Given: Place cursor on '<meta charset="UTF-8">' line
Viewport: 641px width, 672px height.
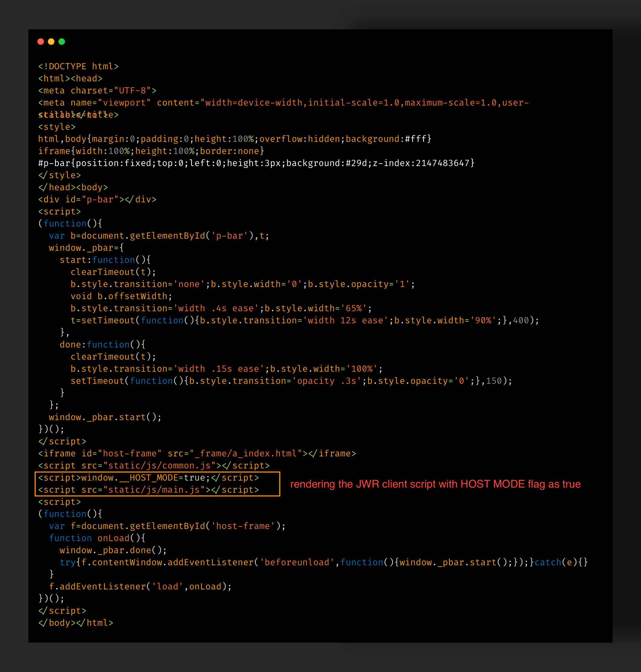Looking at the screenshot, I should click(x=97, y=91).
